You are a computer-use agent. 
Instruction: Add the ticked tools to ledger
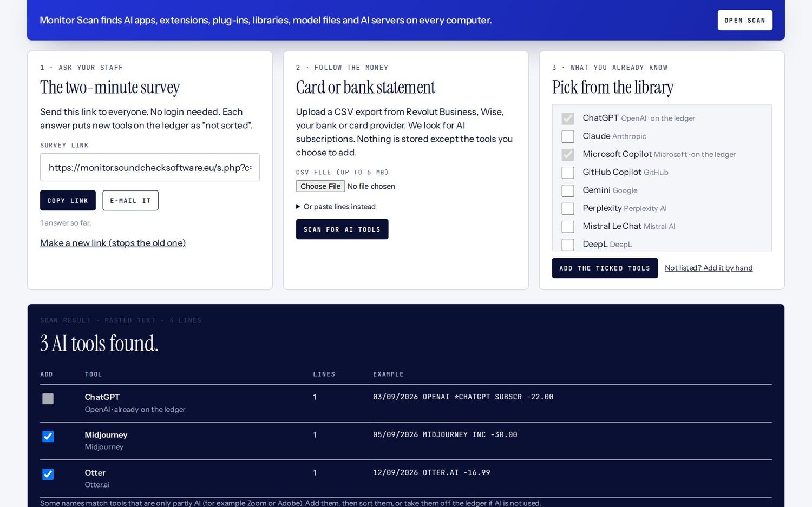(605, 268)
